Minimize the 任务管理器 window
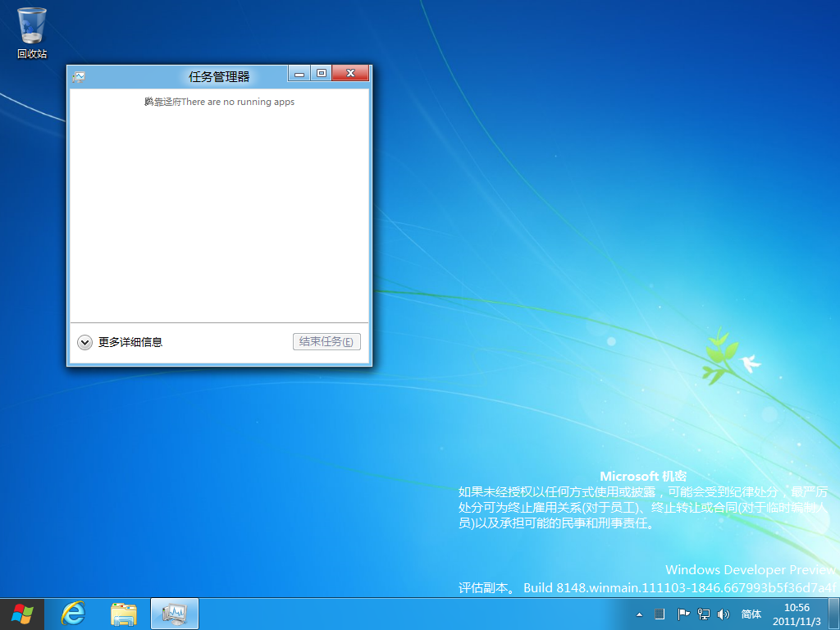Viewport: 840px width, 630px height. pos(299,73)
